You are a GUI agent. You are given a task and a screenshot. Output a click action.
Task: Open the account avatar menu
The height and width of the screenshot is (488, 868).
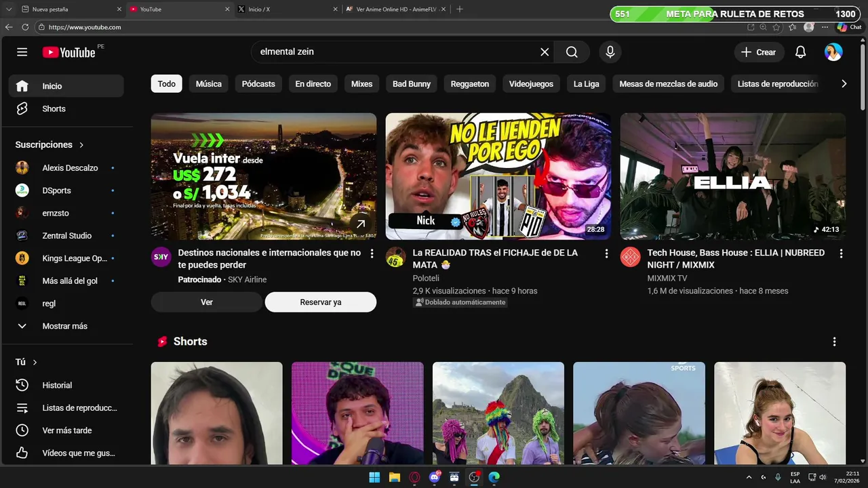[x=833, y=52]
